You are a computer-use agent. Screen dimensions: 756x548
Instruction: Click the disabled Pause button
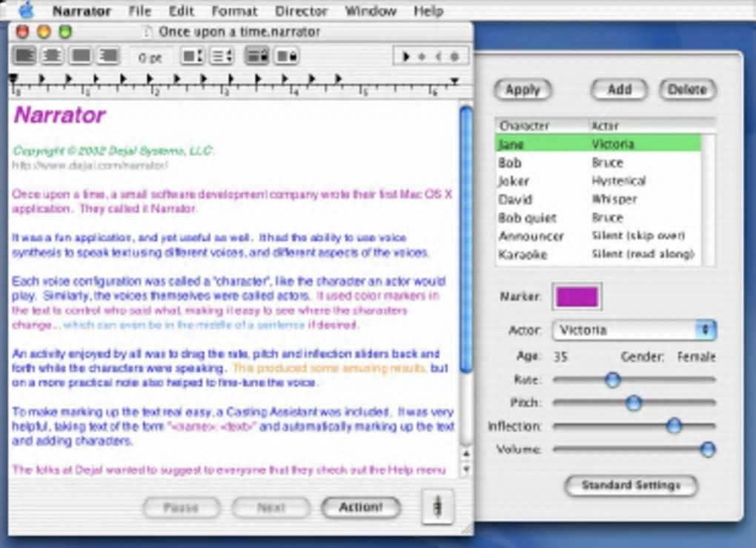coord(182,507)
